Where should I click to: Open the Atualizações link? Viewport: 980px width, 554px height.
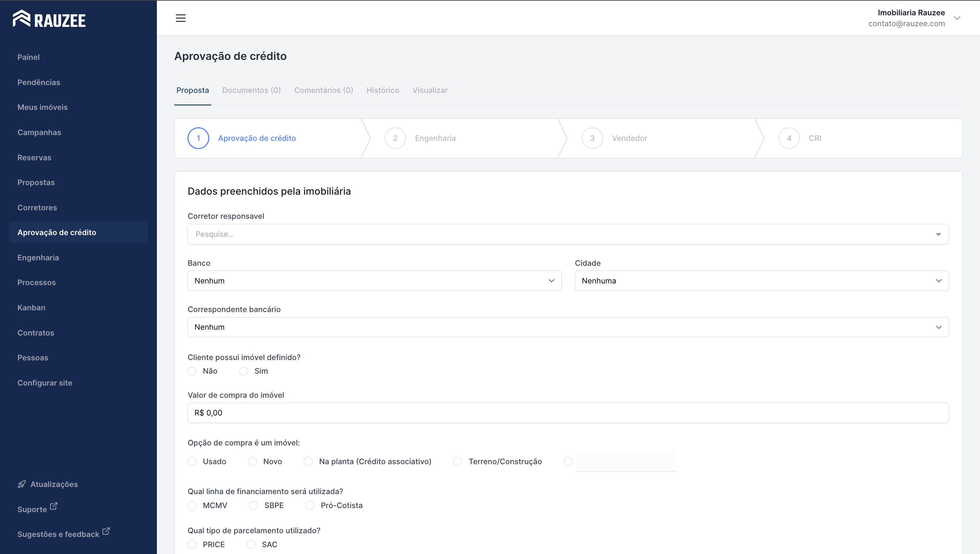point(54,484)
